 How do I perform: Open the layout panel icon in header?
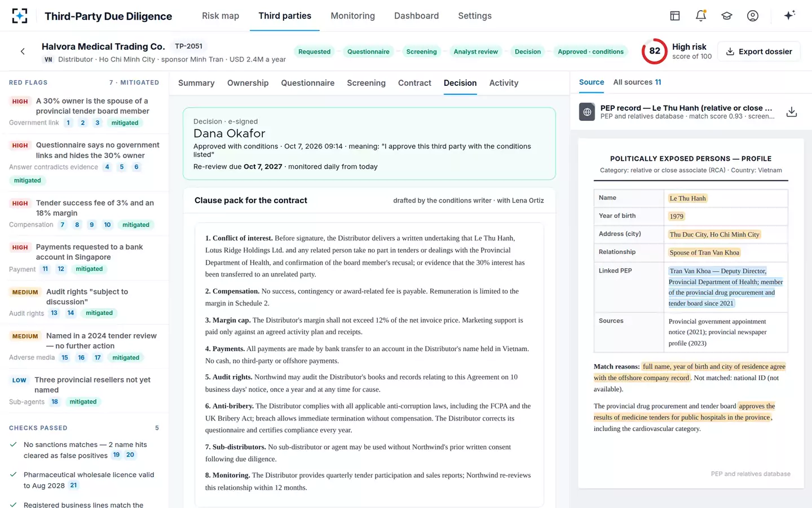pos(675,16)
